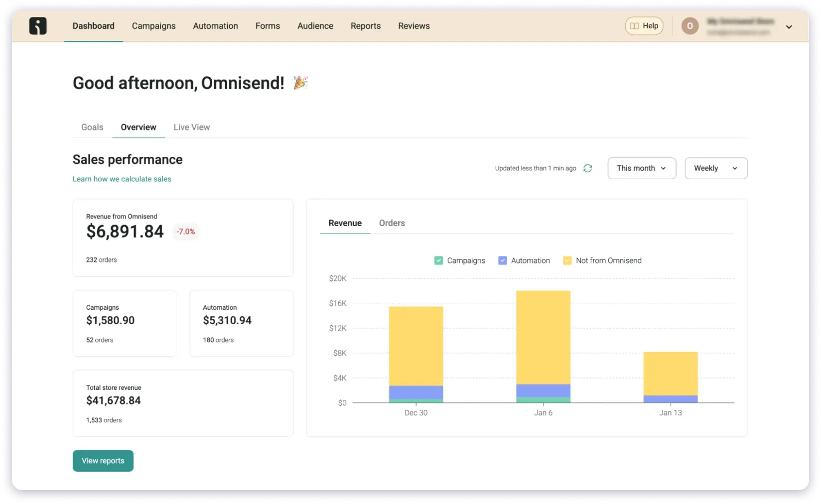Click the party popper emoji beside the greeting
Image resolution: width=821 pixels, height=504 pixels.
(300, 82)
